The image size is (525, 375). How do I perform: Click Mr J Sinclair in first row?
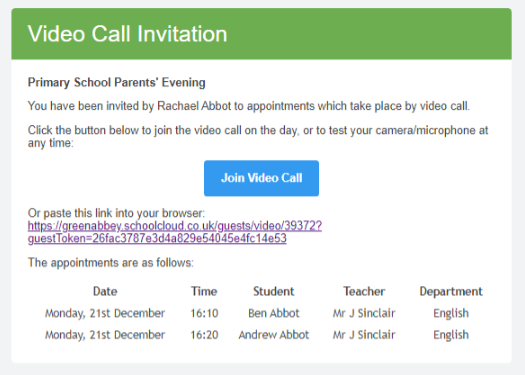pos(364,313)
